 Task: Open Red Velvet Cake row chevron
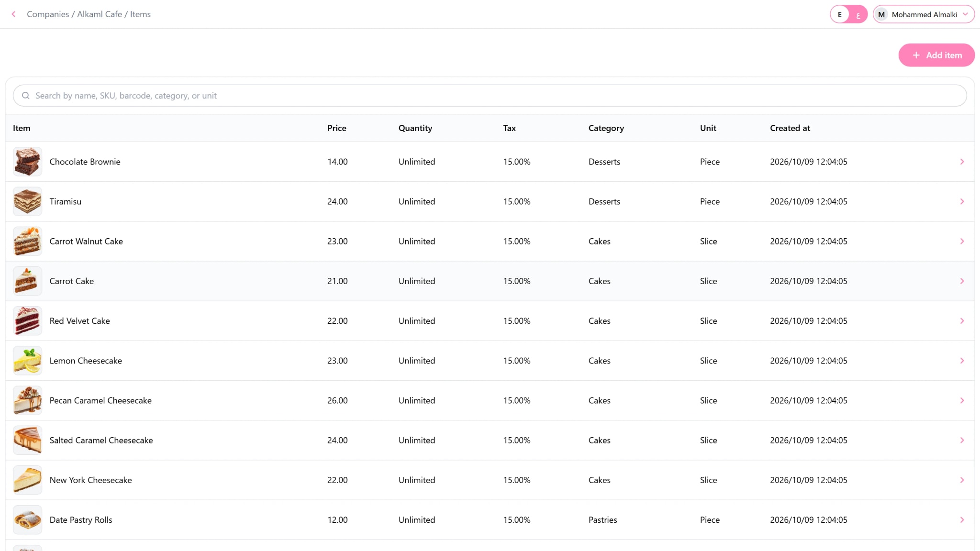962,320
